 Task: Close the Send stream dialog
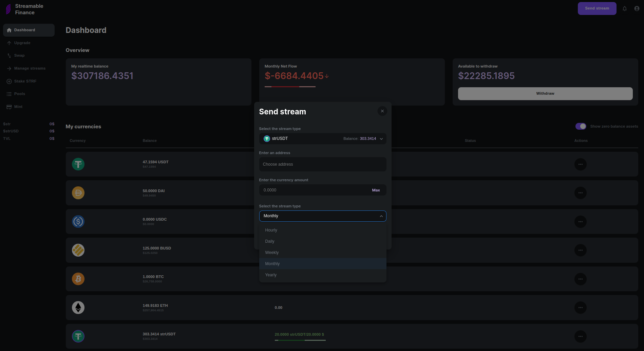(x=382, y=111)
